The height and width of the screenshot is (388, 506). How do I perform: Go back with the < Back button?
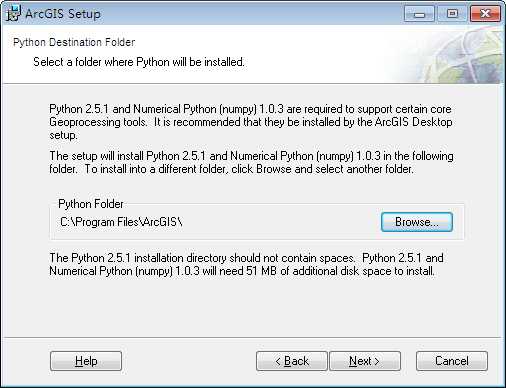coord(292,361)
